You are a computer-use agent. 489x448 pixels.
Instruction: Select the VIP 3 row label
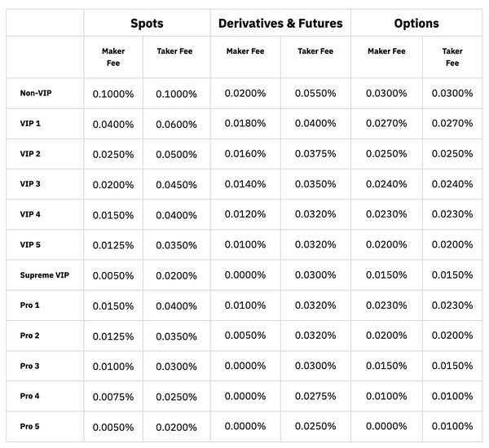30,184
